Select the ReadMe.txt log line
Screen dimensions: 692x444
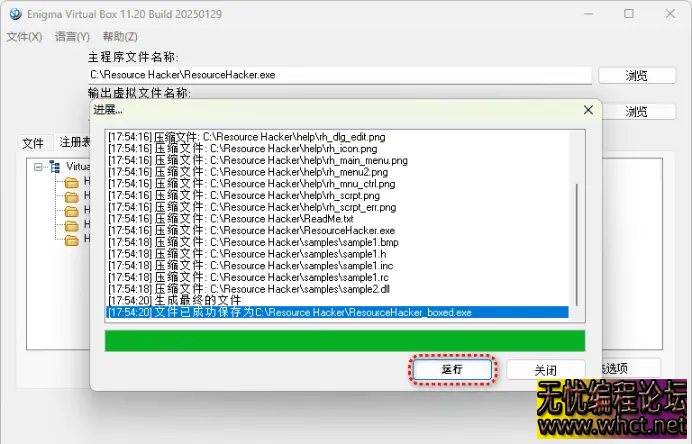pyautogui.click(x=338, y=219)
